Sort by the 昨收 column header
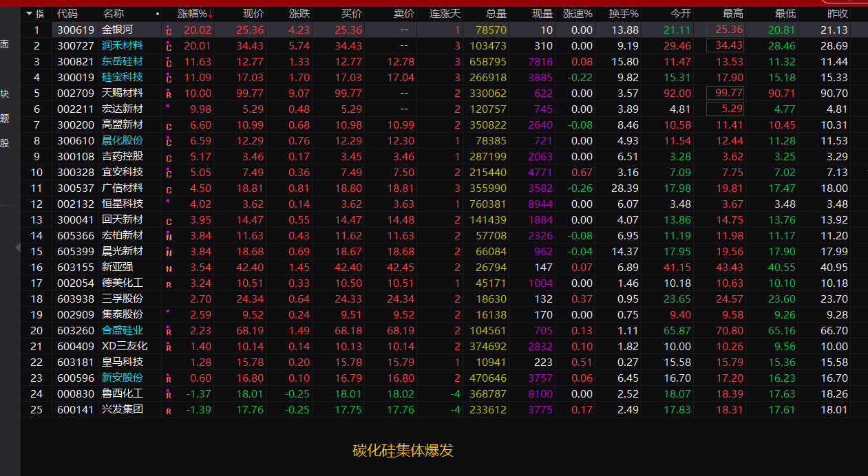 pos(838,14)
